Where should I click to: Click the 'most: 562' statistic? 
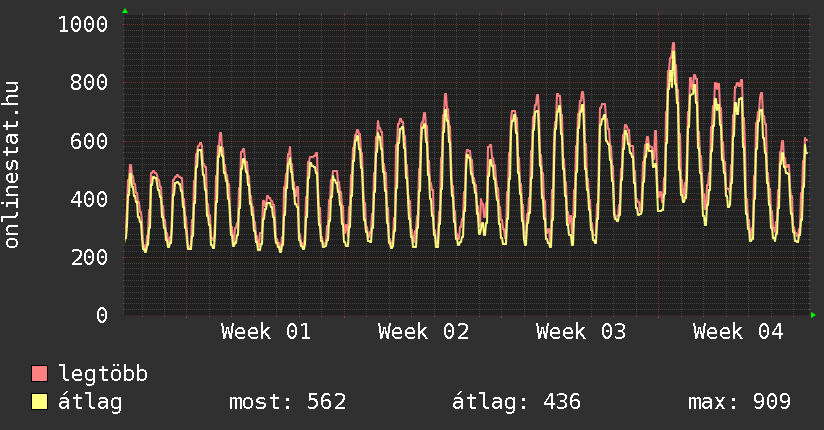[288, 402]
